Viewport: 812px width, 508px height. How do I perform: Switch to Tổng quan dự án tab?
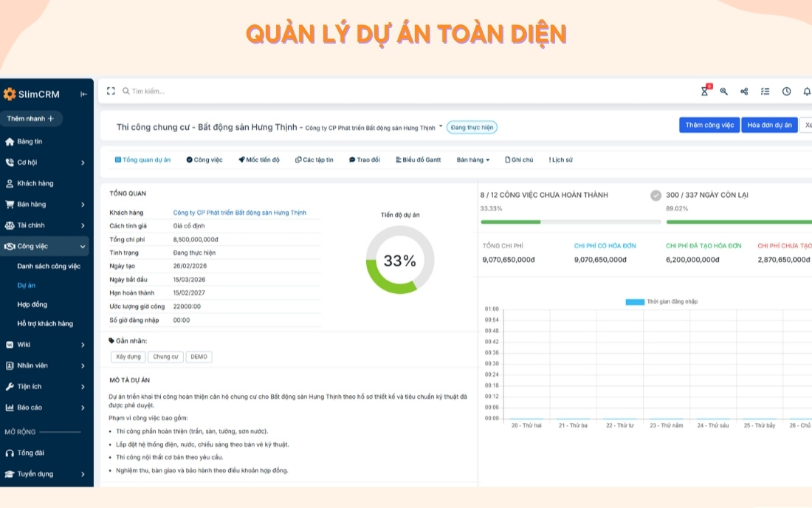tap(142, 159)
